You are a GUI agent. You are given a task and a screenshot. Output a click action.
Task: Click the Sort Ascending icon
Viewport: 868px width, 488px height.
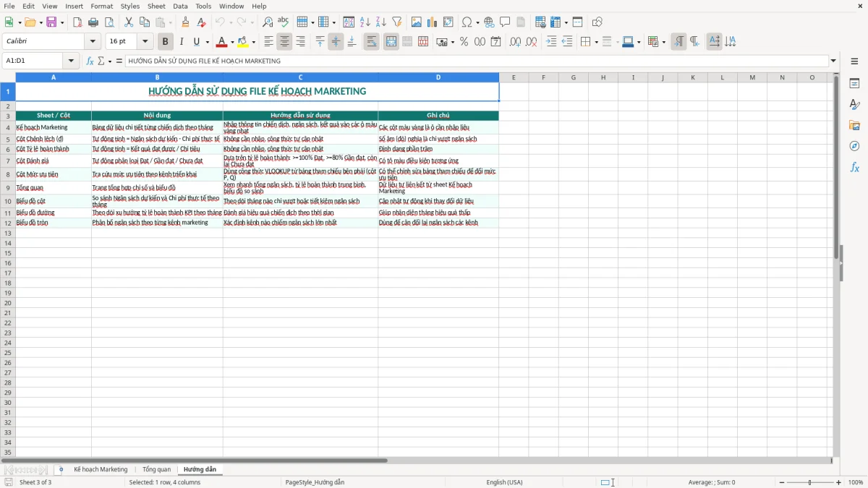pos(365,22)
